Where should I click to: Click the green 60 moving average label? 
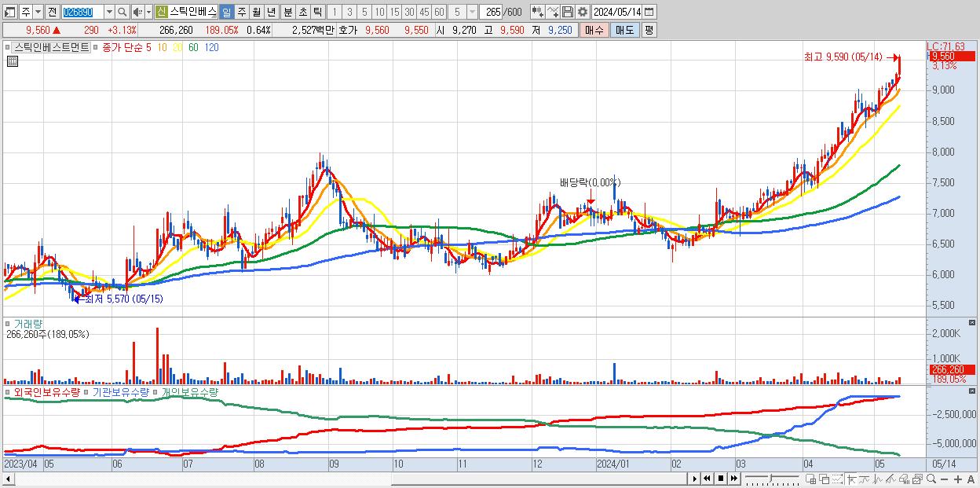pos(193,47)
